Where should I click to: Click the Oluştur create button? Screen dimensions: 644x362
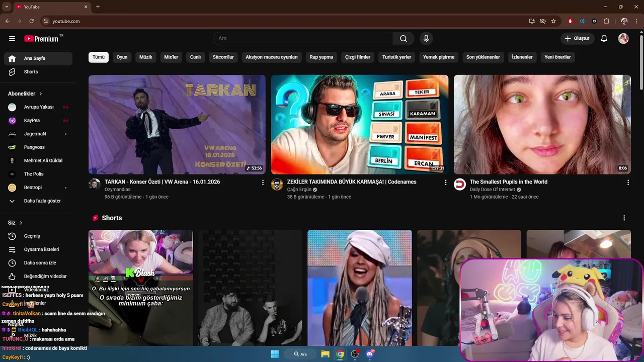click(x=578, y=39)
